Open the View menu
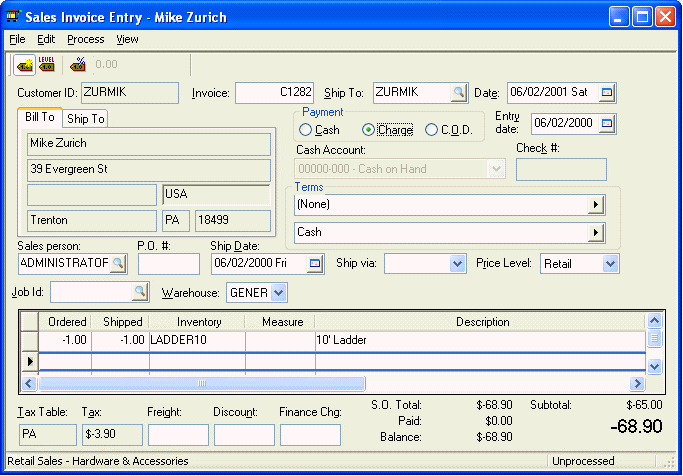Screen dimensions: 683x476 [x=127, y=39]
